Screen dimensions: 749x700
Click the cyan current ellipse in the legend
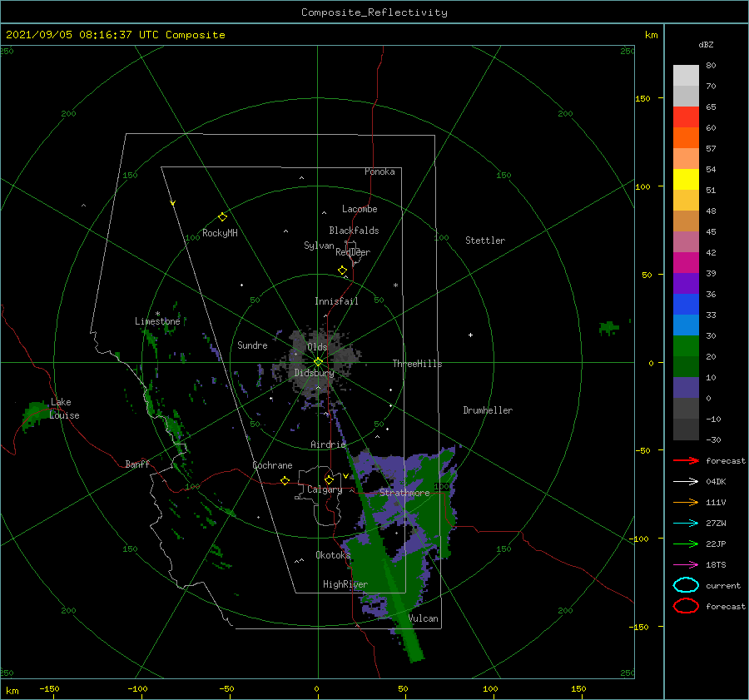(686, 585)
